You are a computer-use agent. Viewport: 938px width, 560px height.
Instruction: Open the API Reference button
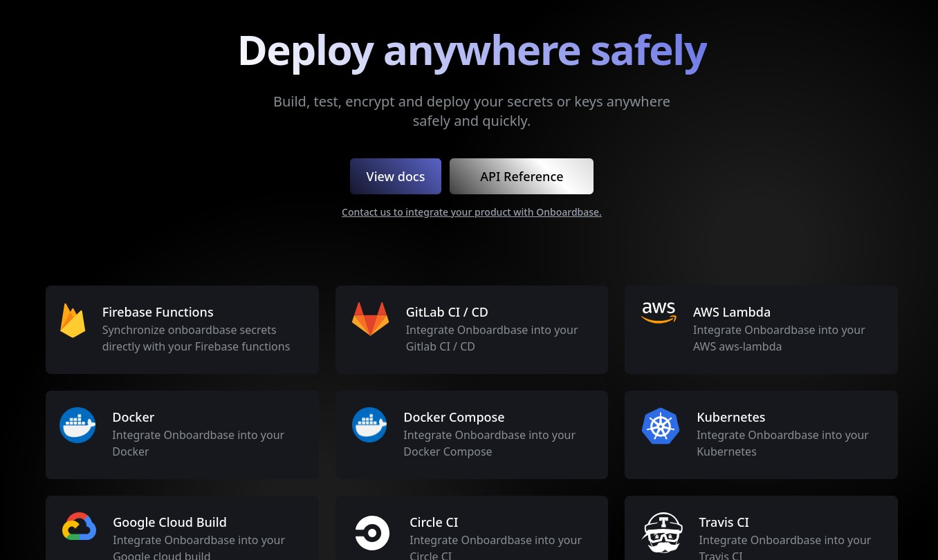point(522,176)
